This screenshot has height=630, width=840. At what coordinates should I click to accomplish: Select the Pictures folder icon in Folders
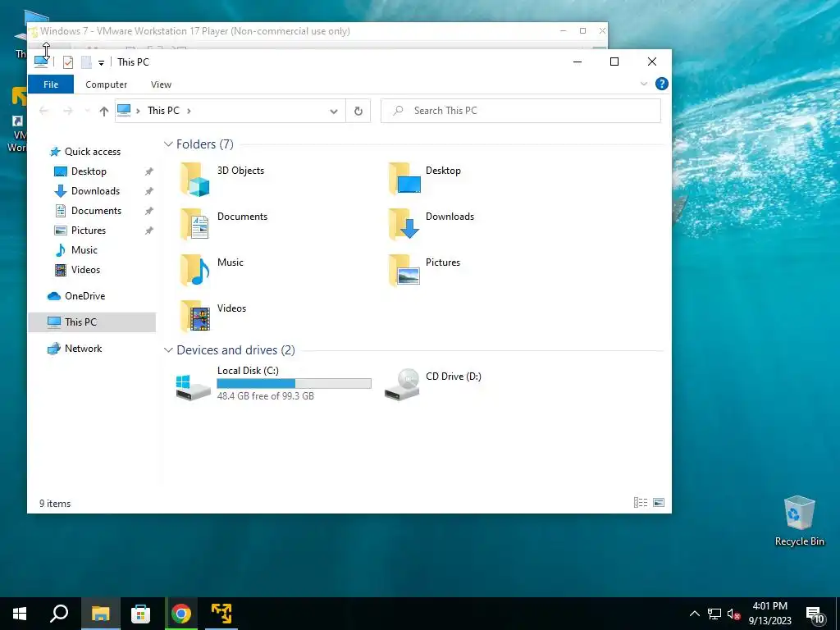(x=404, y=270)
